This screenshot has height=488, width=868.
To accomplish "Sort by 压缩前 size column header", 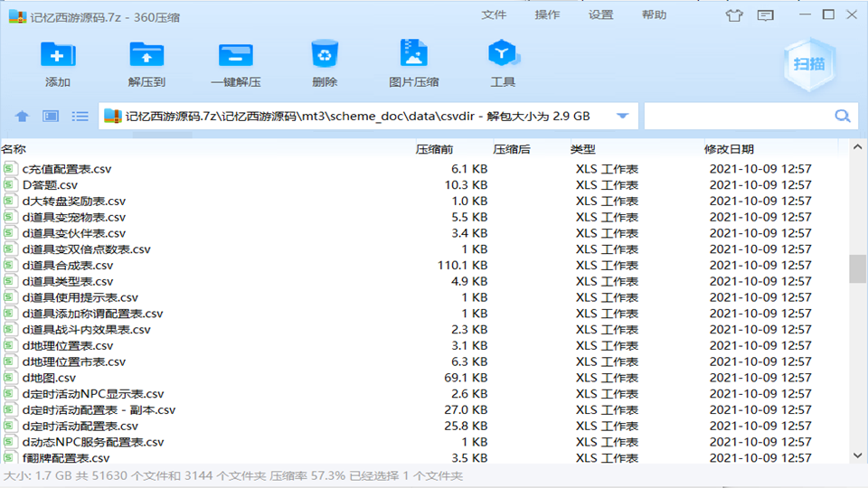I will (434, 149).
